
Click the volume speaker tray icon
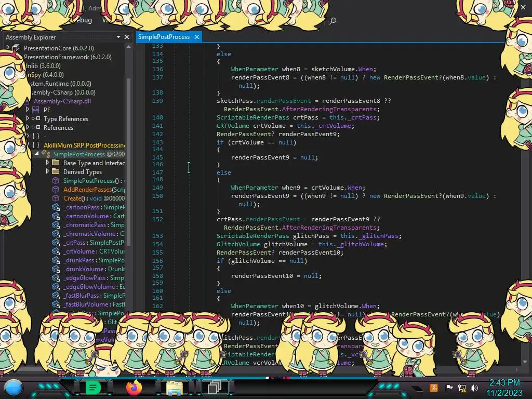(x=474, y=388)
